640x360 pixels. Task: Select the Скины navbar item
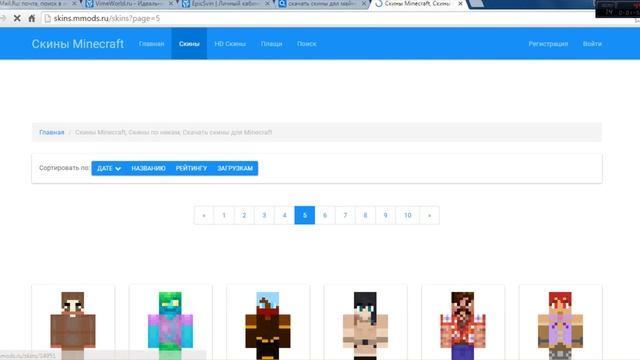point(189,44)
